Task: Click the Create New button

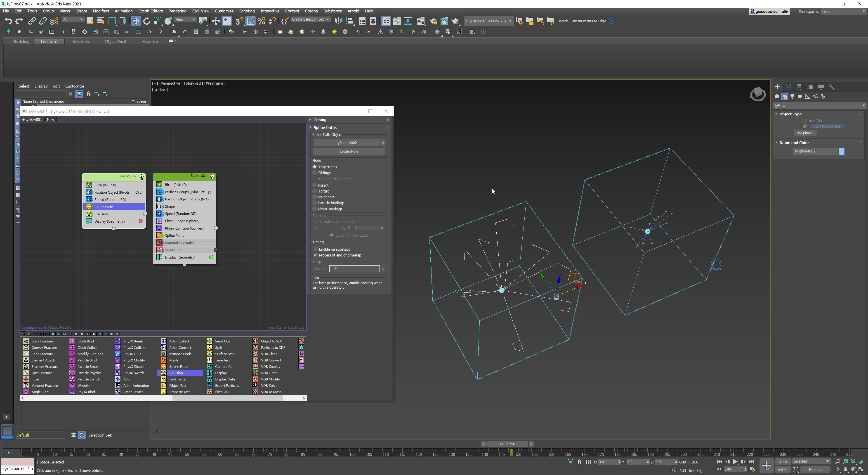Action: (348, 151)
